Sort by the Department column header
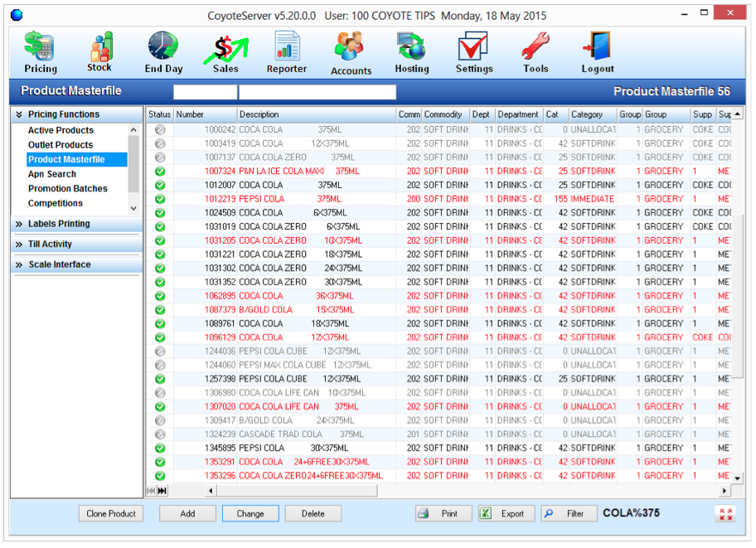 pyautogui.click(x=519, y=114)
